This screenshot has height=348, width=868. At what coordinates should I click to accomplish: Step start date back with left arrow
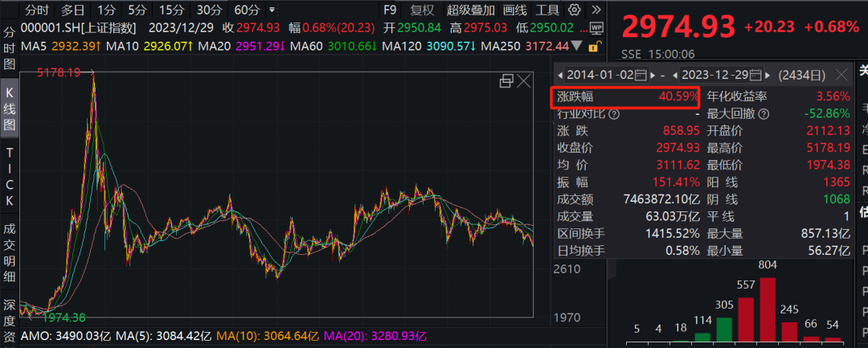click(x=560, y=76)
